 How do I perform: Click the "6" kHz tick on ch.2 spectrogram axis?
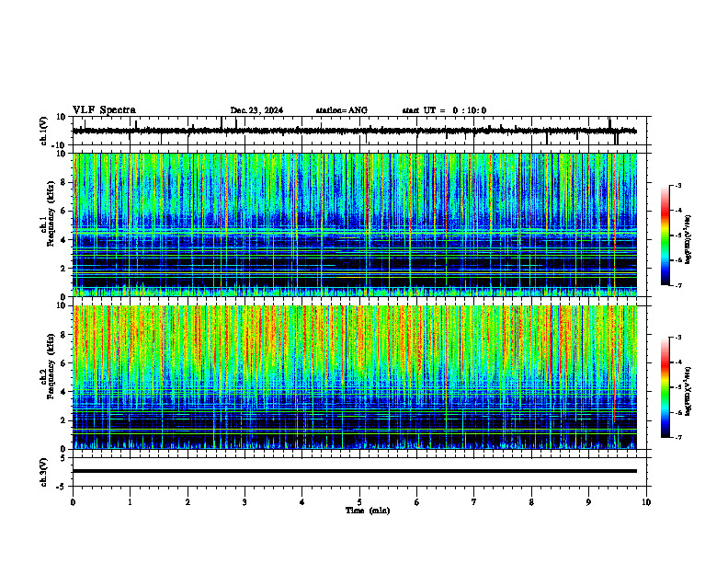[x=64, y=363]
